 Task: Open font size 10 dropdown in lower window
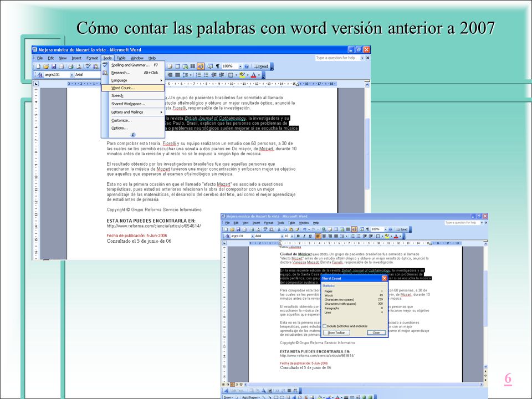(x=292, y=236)
